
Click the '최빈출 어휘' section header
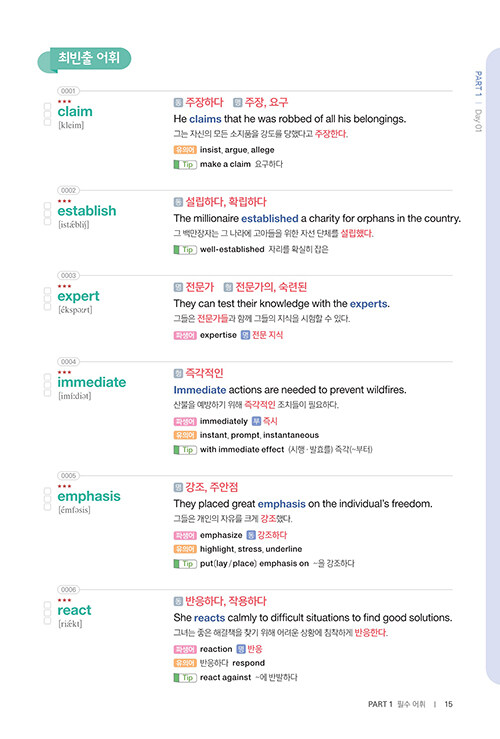[85, 59]
